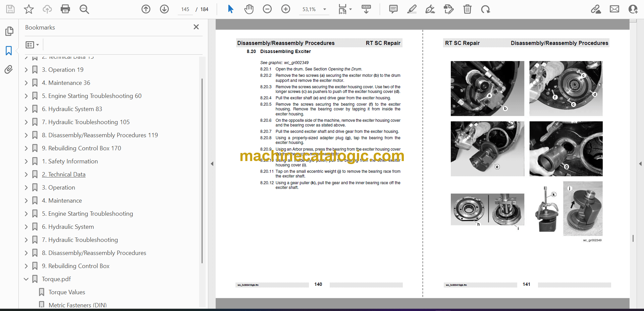Open the '6. Hydraulic System' bookmark without number
The image size is (644, 311).
click(x=68, y=227)
